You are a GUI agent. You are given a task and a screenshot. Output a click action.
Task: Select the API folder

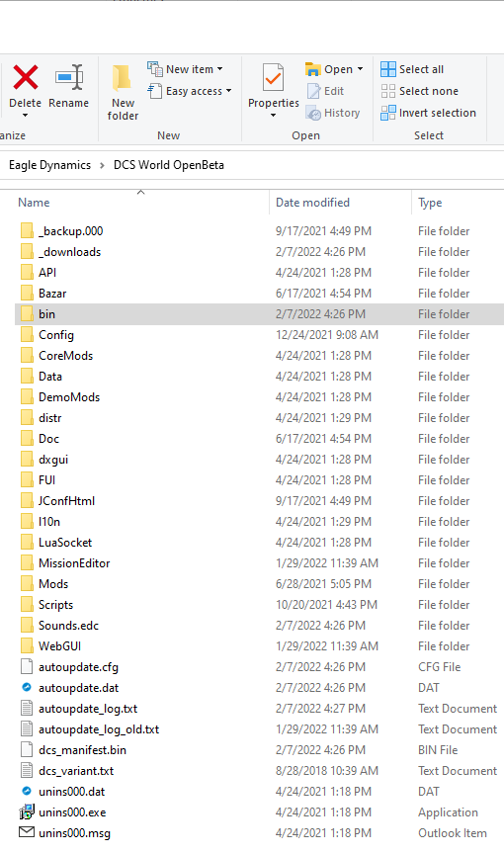pos(47,273)
